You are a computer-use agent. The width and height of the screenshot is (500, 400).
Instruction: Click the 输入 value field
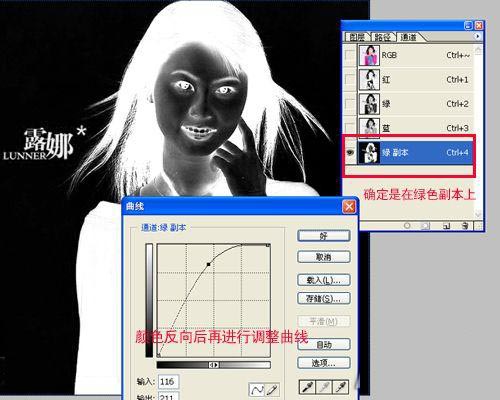[x=168, y=382]
